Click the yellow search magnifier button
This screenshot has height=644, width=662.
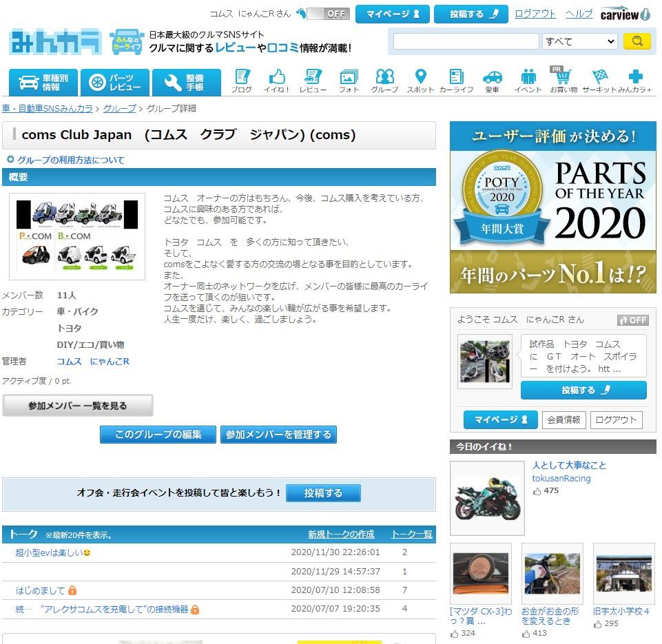[x=637, y=41]
